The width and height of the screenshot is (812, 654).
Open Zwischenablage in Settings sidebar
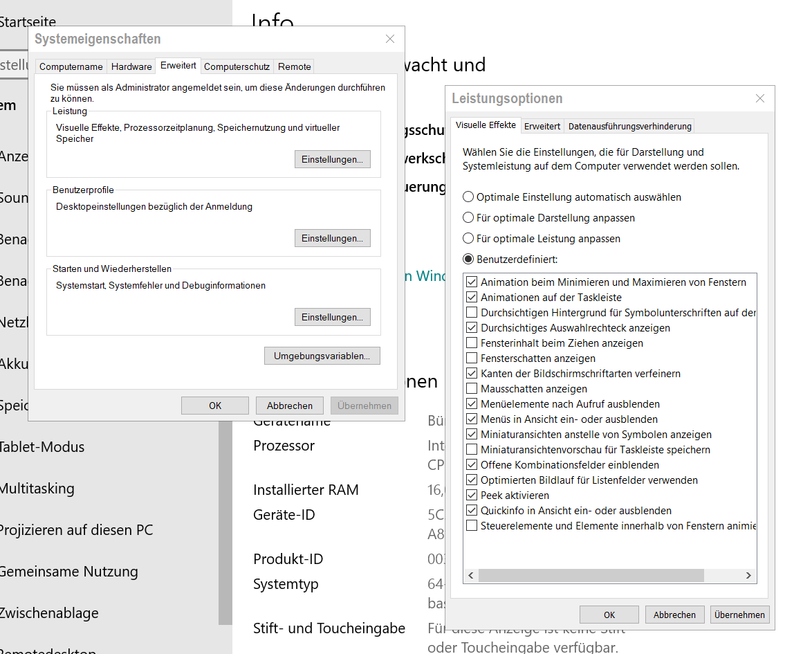click(49, 612)
